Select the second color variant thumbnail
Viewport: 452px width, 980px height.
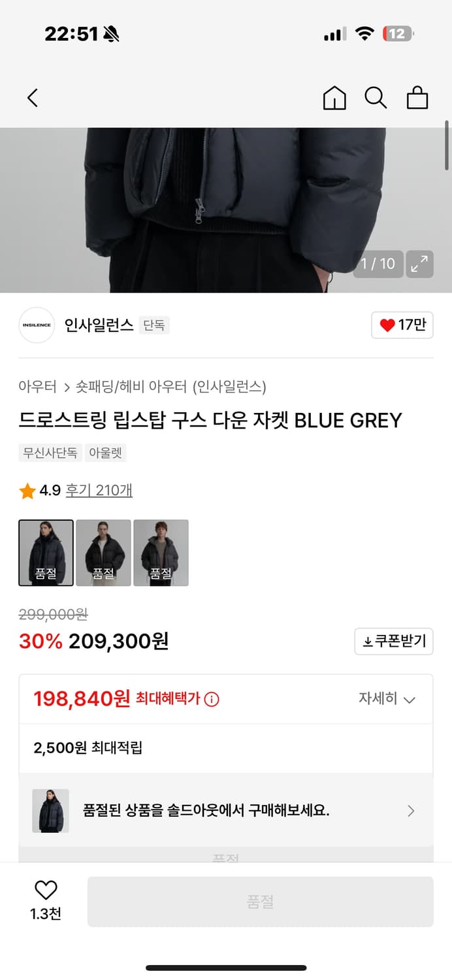tap(103, 552)
